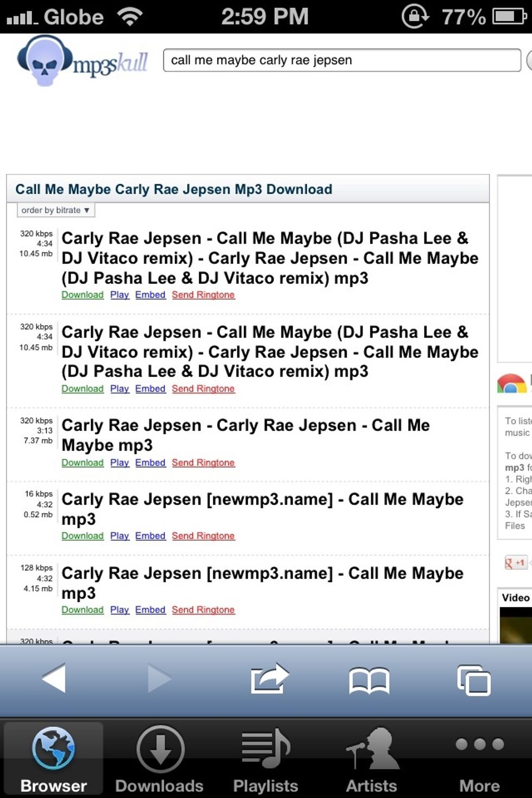Click Send Ringtone for the 128 kbps result
The width and height of the screenshot is (532, 798).
click(203, 610)
